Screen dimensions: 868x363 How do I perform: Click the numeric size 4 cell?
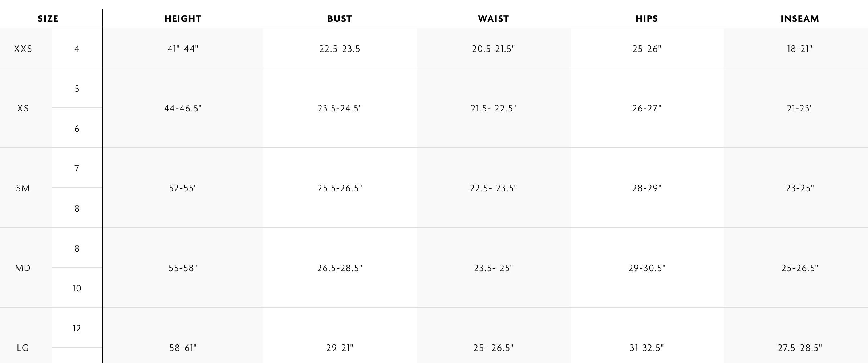(77, 49)
